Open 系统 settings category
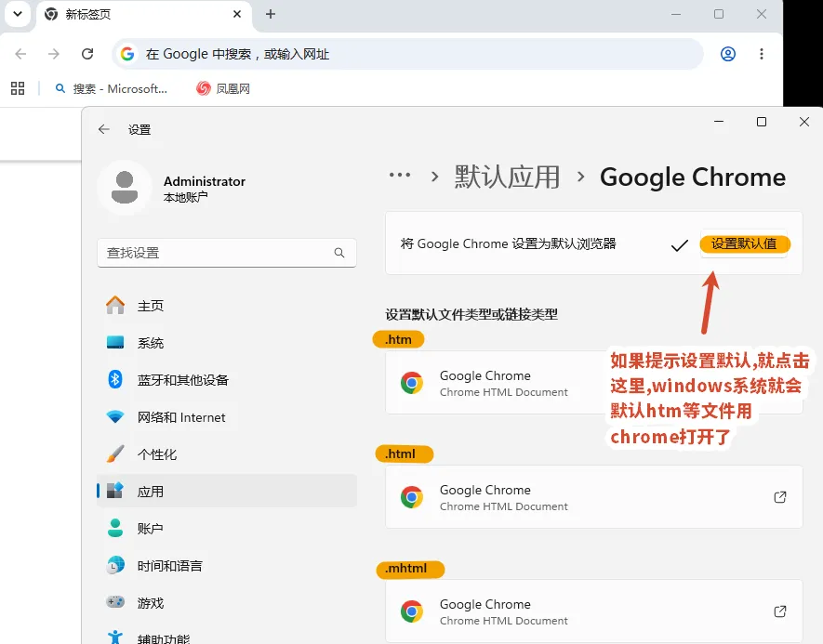This screenshot has height=644, width=823. pyautogui.click(x=227, y=343)
